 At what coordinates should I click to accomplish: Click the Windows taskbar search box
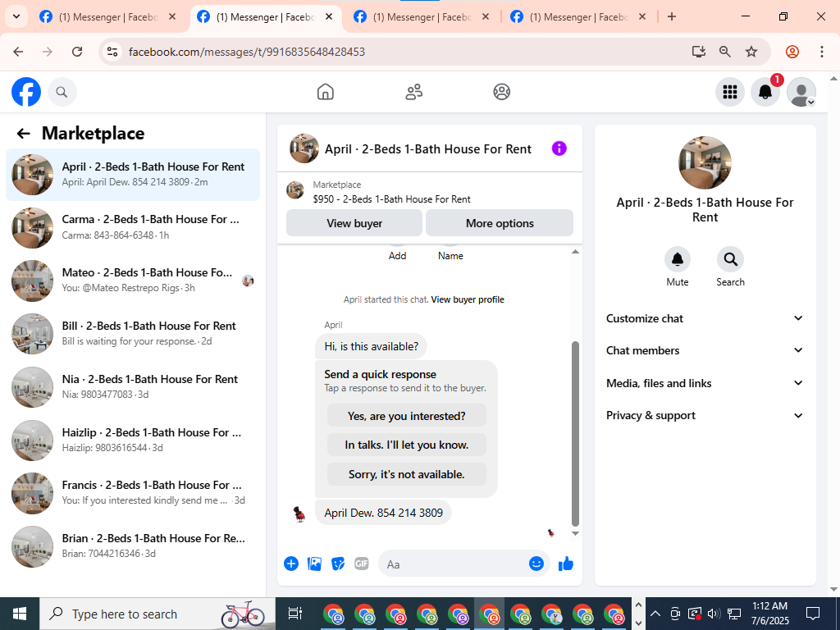point(157,614)
